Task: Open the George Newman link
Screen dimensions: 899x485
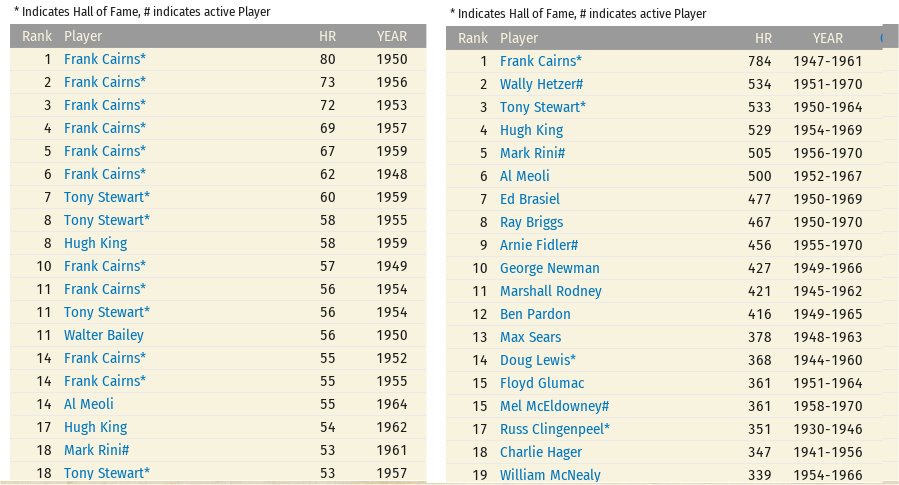Action: 549,268
